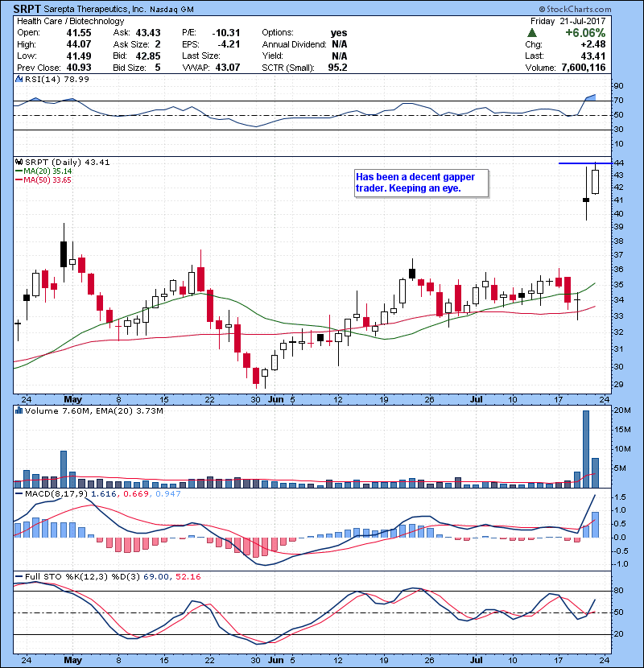Viewport: 644px width, 668px height.
Task: Click the MACD(8,17,9) indicator label
Action: 56,494
